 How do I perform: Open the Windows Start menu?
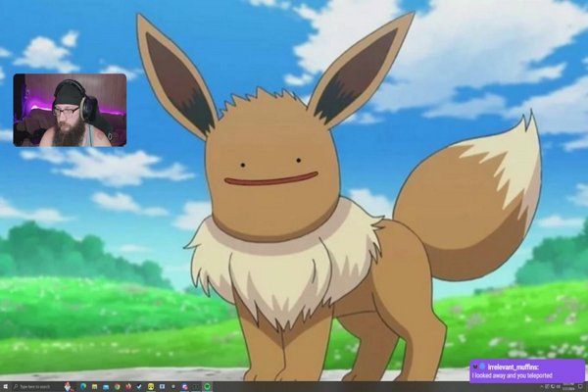(x=6, y=386)
